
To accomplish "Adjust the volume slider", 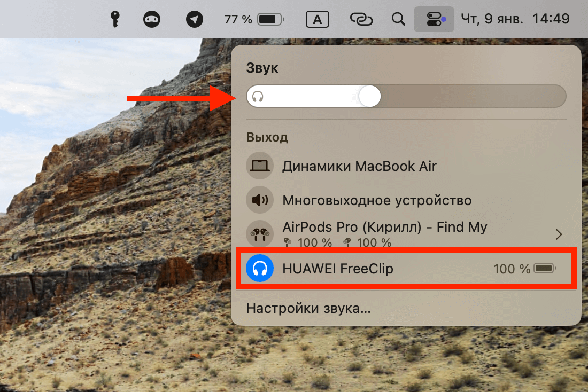I will (x=369, y=96).
